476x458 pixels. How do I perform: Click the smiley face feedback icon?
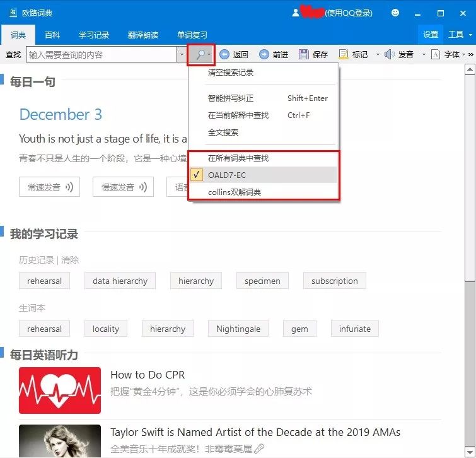(395, 13)
